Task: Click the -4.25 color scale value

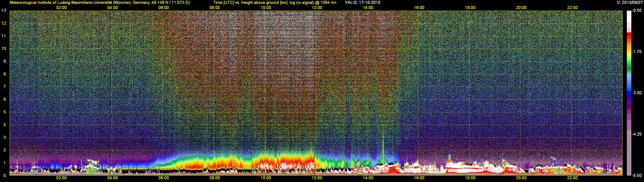Action: pos(637,134)
